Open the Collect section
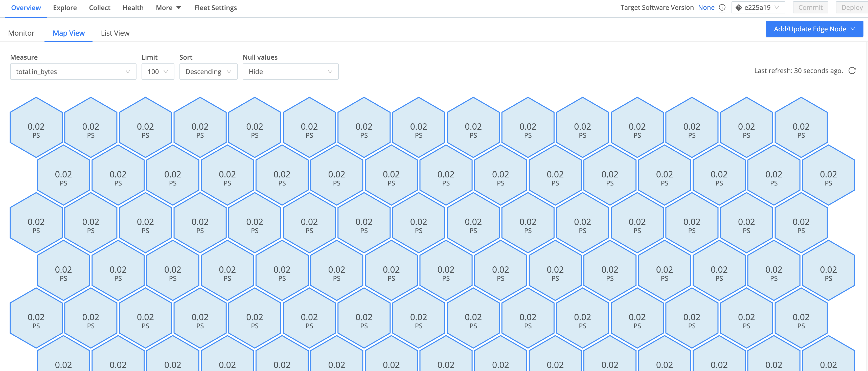This screenshot has height=371, width=868. click(99, 7)
